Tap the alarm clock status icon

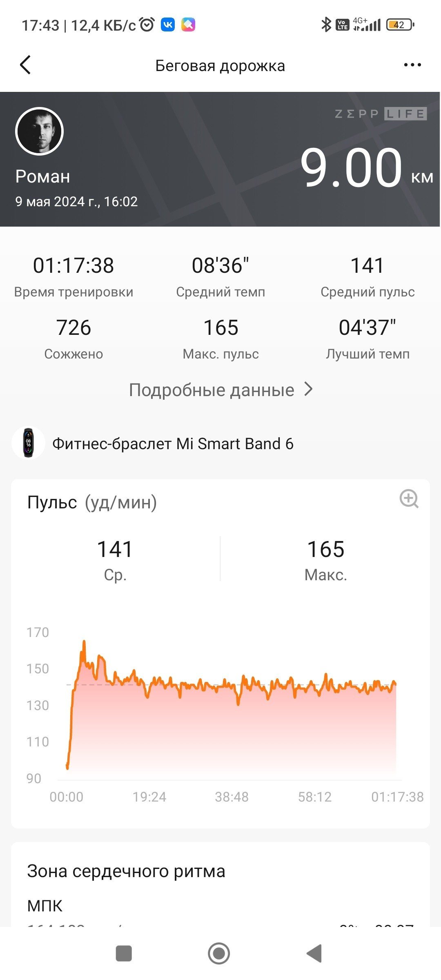[x=147, y=25]
